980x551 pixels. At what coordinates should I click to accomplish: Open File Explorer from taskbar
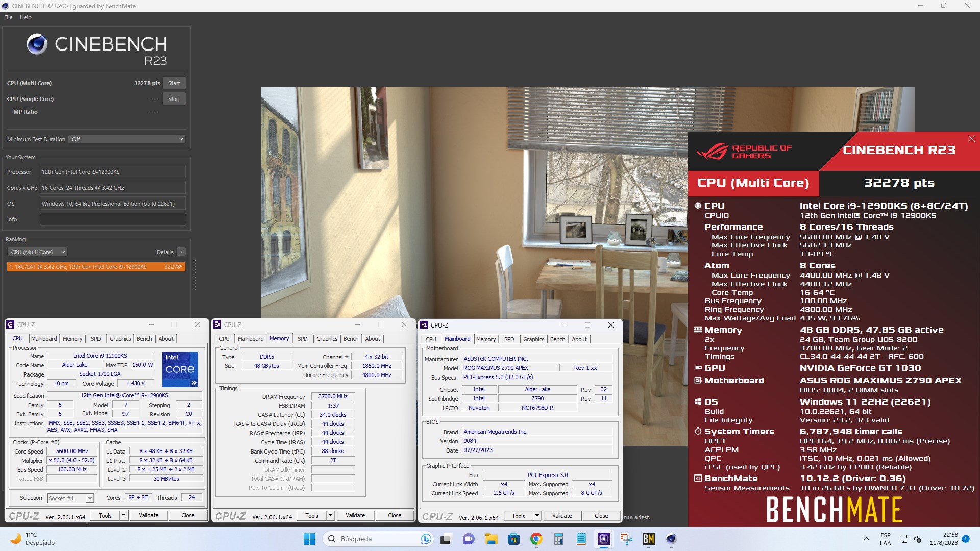pyautogui.click(x=491, y=539)
